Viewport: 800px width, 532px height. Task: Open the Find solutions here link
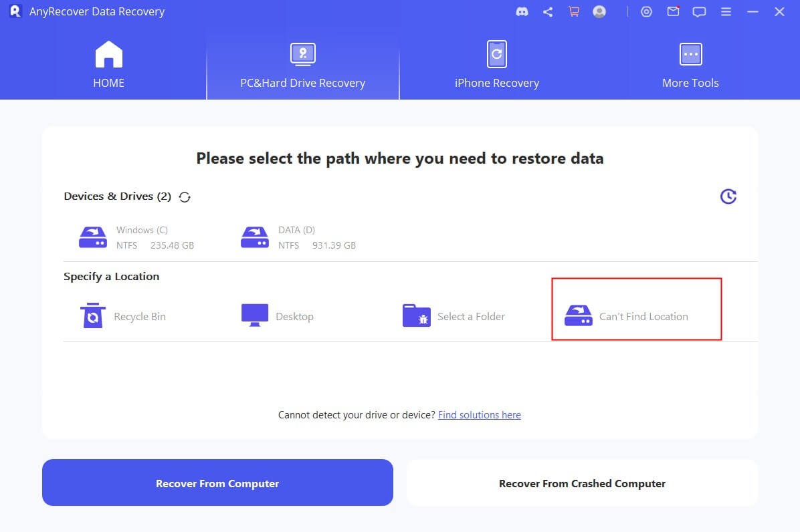pyautogui.click(x=480, y=414)
